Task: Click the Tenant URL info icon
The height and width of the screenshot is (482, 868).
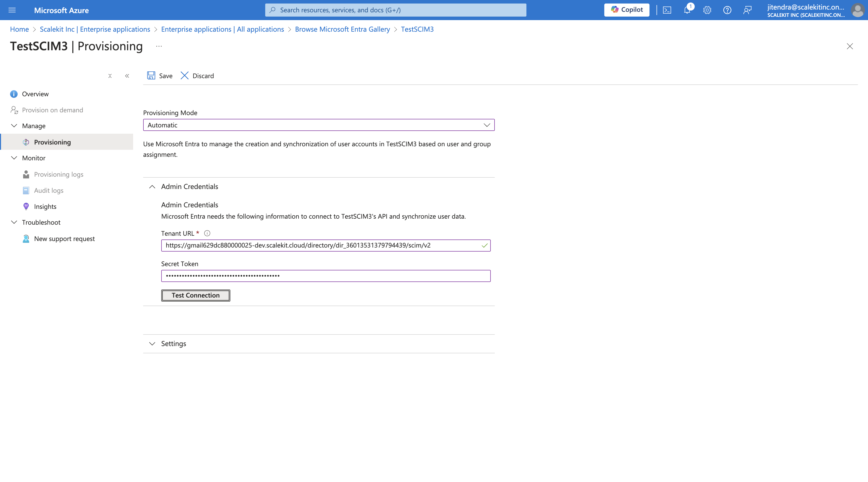Action: tap(207, 233)
